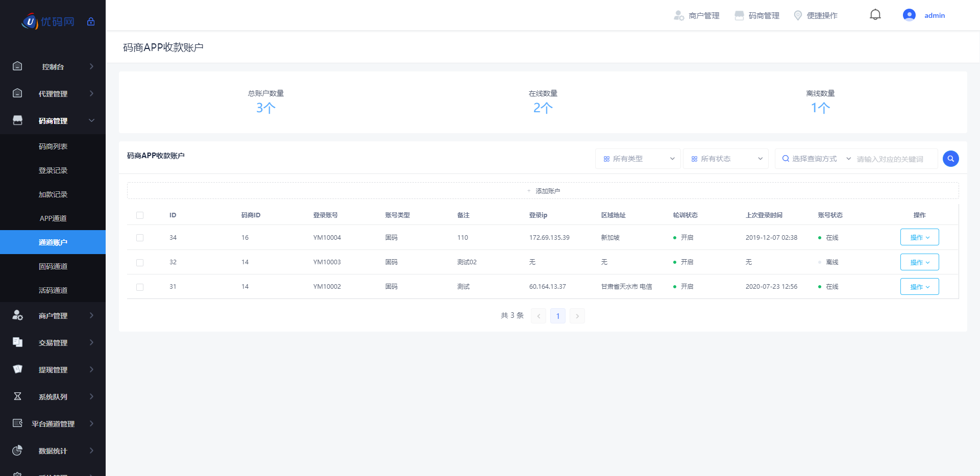
Task: Open 操作 dropdown for account YM10004
Action: coord(919,237)
